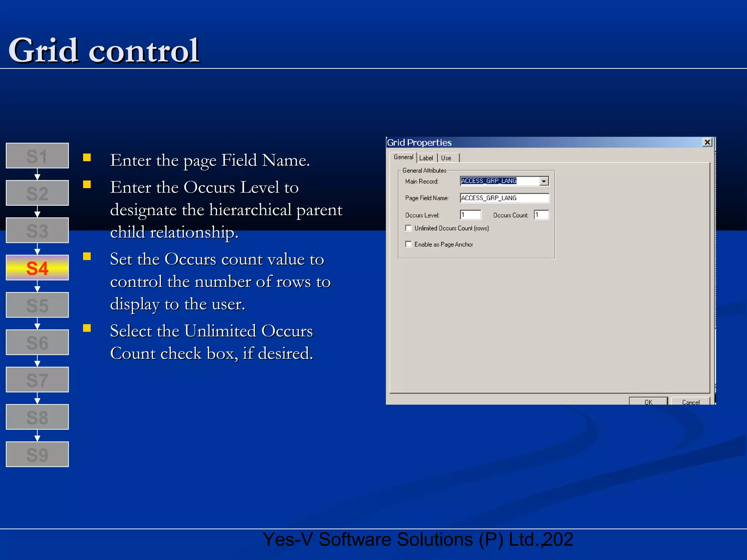The image size is (747, 560).
Task: Select the S6 step box
Action: tap(37, 343)
